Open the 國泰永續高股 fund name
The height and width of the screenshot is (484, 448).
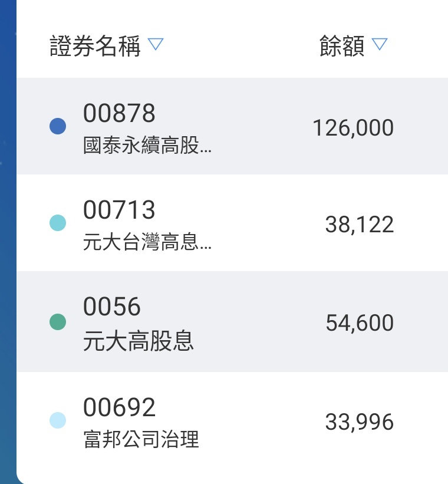click(x=147, y=146)
